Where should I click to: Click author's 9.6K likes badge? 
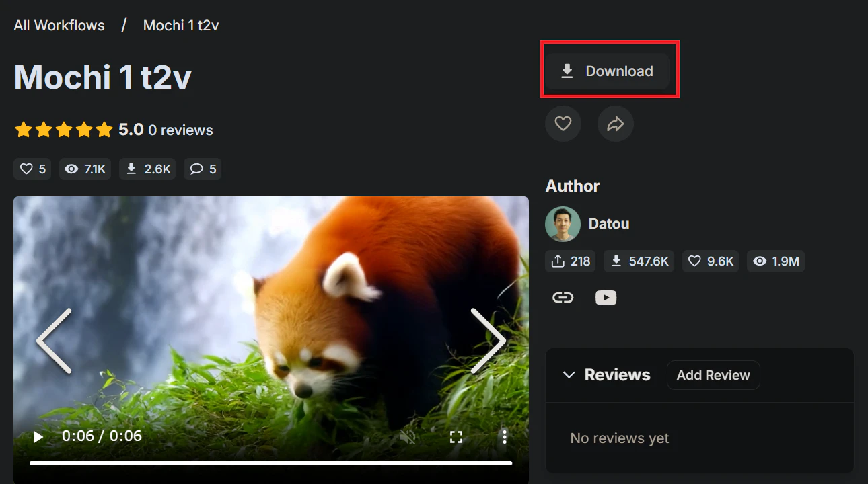711,261
